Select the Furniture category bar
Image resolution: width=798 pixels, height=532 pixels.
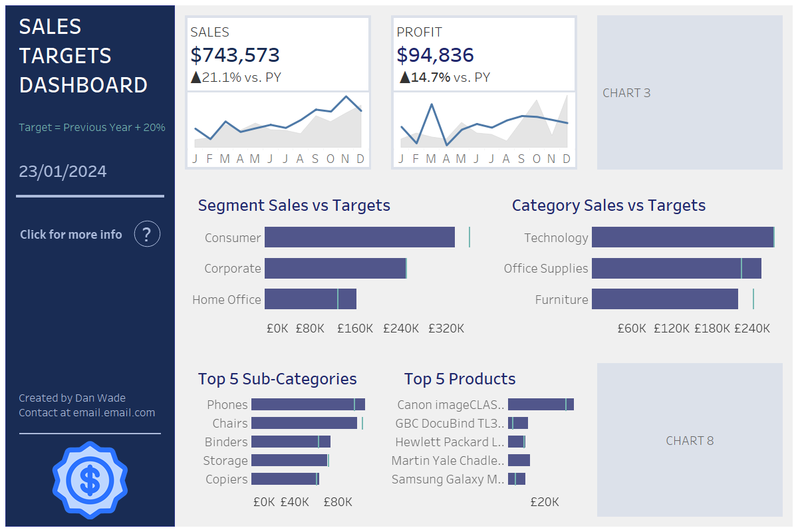coord(664,299)
